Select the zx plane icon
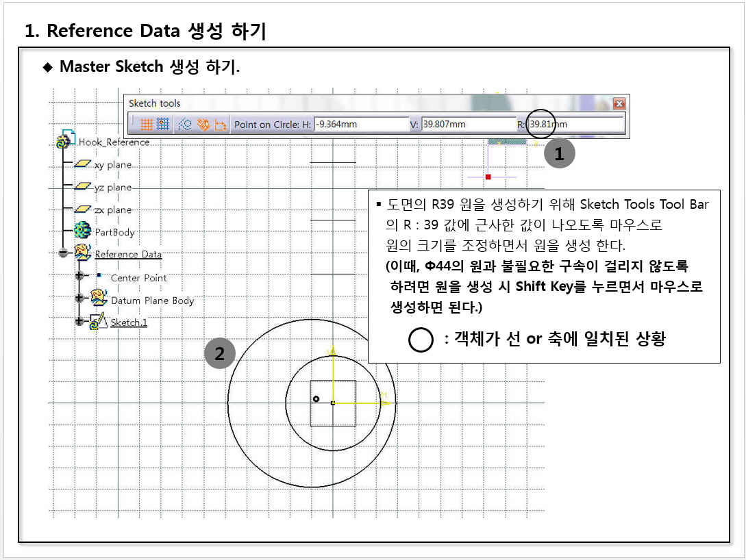The width and height of the screenshot is (746, 560). coord(83,209)
